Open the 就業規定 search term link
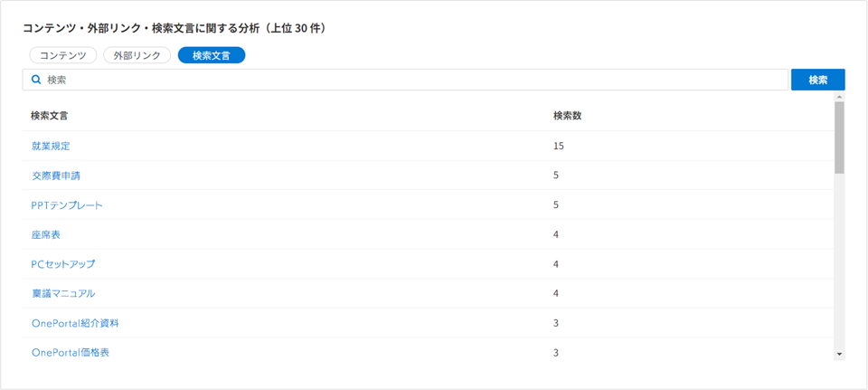The image size is (868, 390). click(x=51, y=147)
